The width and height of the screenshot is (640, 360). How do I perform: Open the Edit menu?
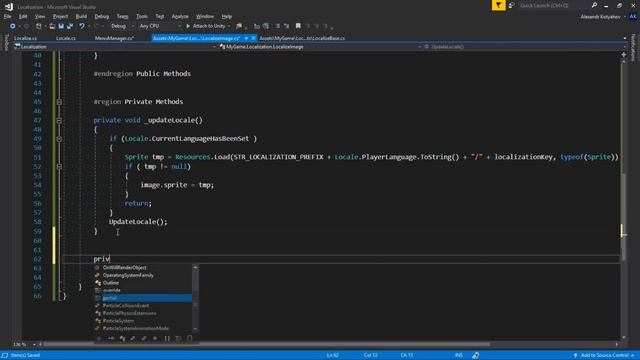pyautogui.click(x=23, y=16)
